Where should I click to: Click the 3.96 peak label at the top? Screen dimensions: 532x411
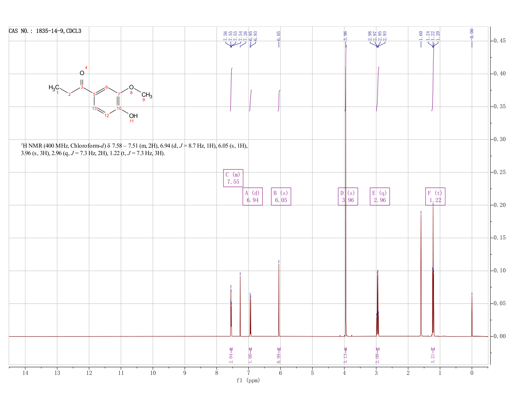[345, 36]
